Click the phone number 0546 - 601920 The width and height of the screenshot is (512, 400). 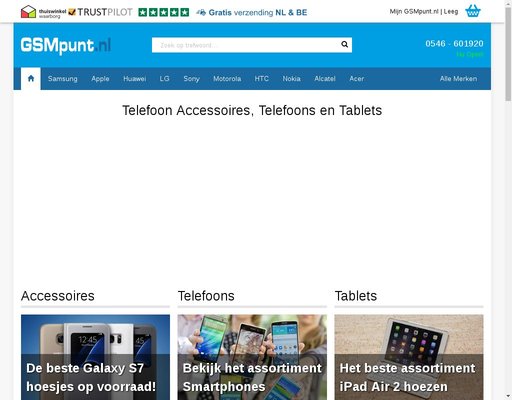[454, 44]
